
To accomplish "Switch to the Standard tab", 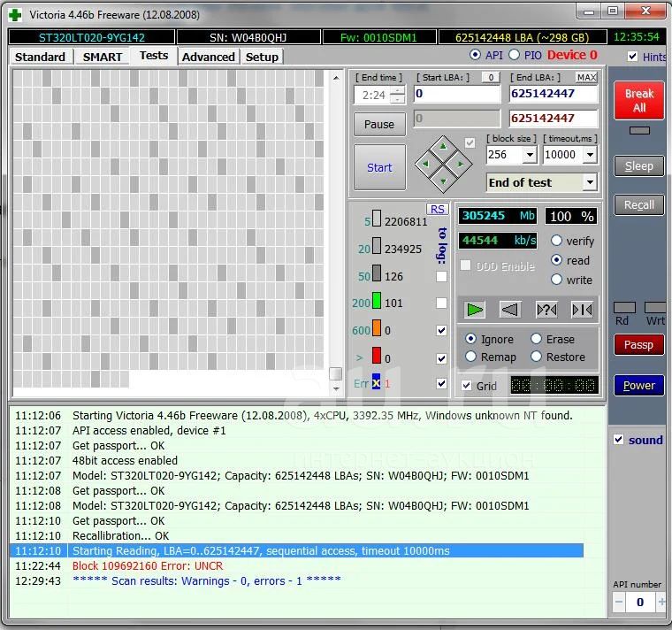I will pos(41,57).
